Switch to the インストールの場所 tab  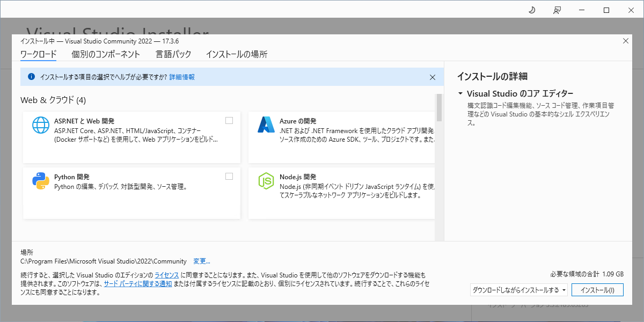point(237,54)
